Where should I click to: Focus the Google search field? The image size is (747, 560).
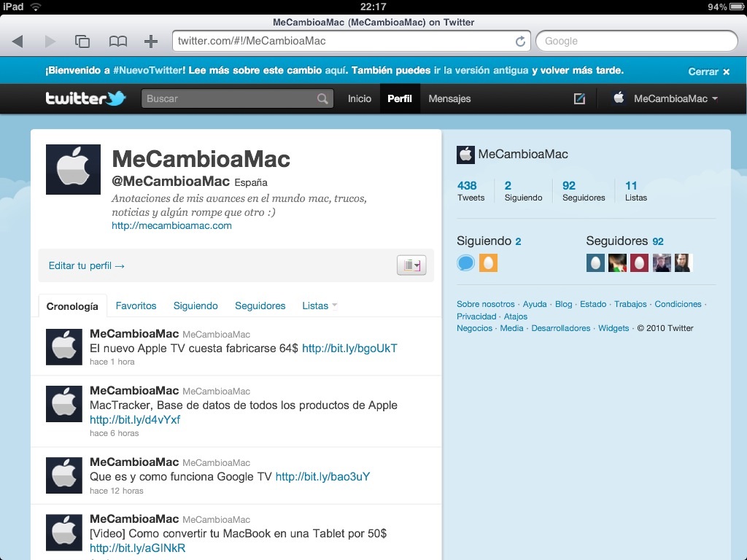[x=636, y=41]
